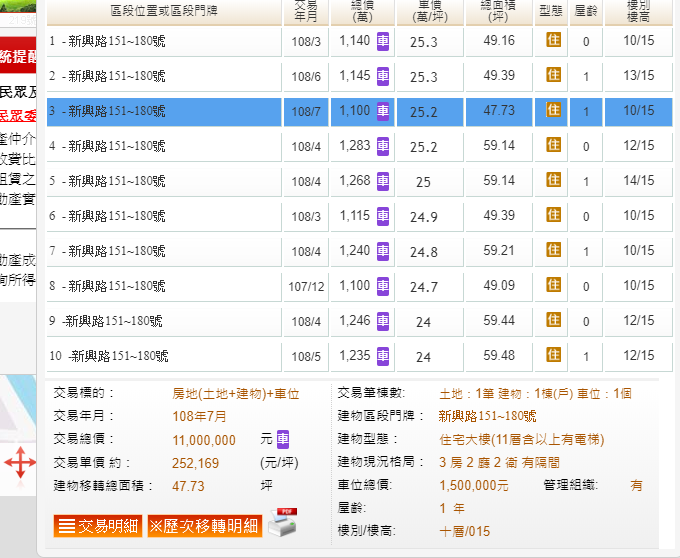
Task: Sort by 屋齡 column header
Action: (586, 11)
